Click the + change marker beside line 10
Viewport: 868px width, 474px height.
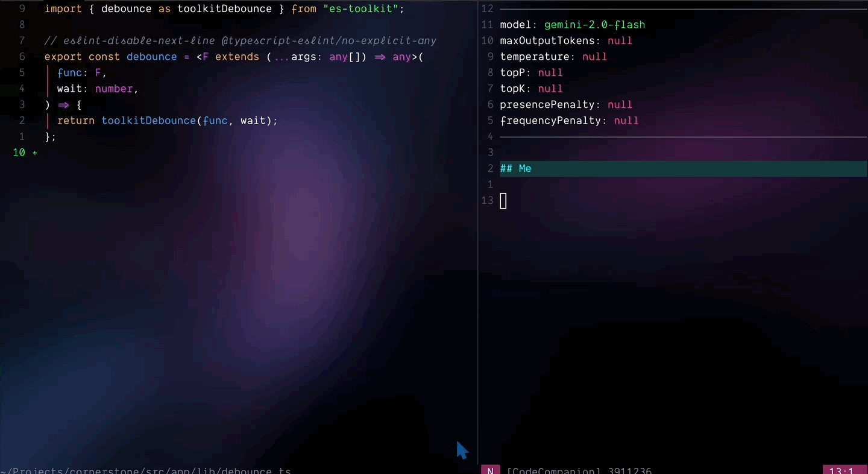tap(36, 153)
